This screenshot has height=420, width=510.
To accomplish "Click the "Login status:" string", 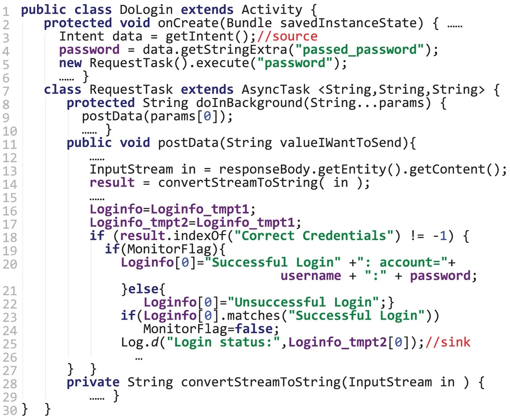I will 223,342.
